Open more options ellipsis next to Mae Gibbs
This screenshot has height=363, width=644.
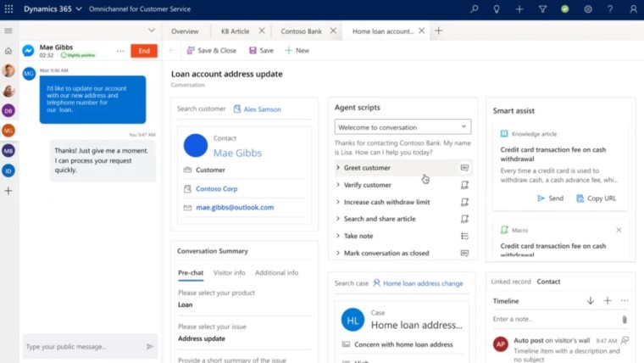pyautogui.click(x=120, y=51)
